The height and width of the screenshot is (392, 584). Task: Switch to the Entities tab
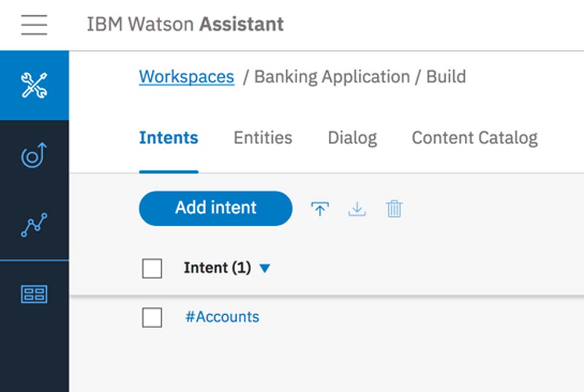[x=263, y=138]
